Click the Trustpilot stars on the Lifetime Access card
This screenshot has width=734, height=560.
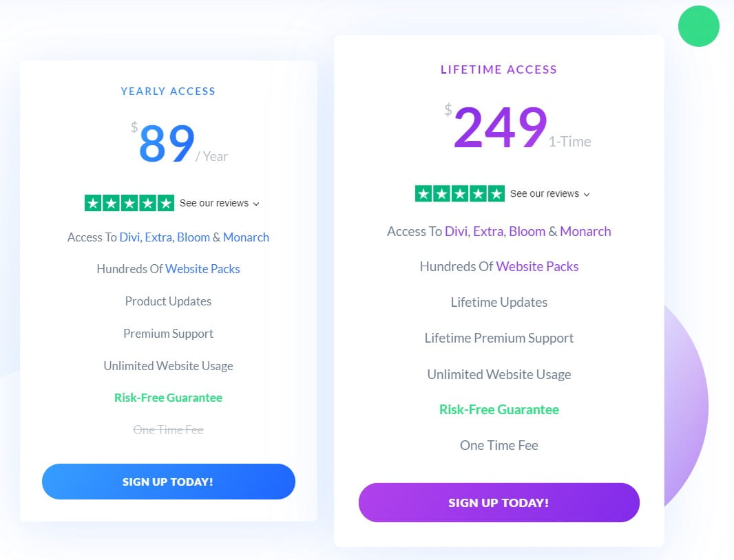tap(459, 193)
